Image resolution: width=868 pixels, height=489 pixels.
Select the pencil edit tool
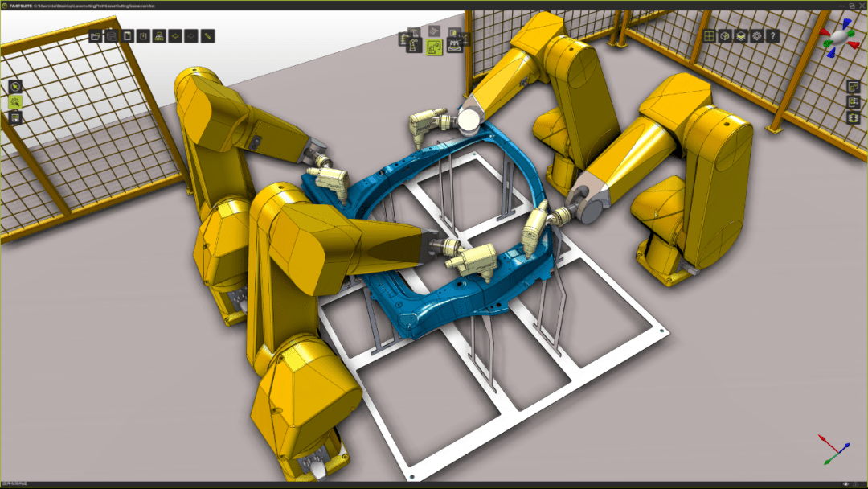click(x=207, y=36)
